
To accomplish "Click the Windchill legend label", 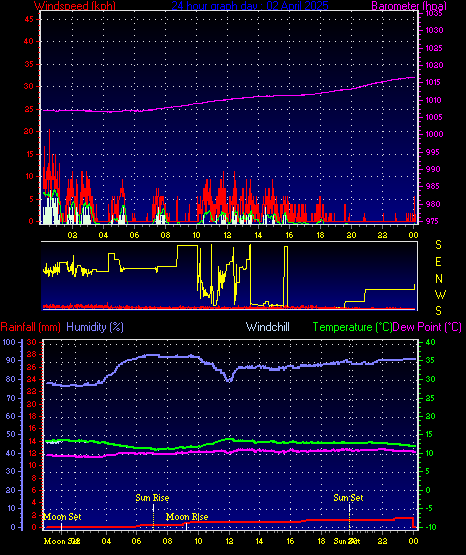I will click(x=267, y=327).
